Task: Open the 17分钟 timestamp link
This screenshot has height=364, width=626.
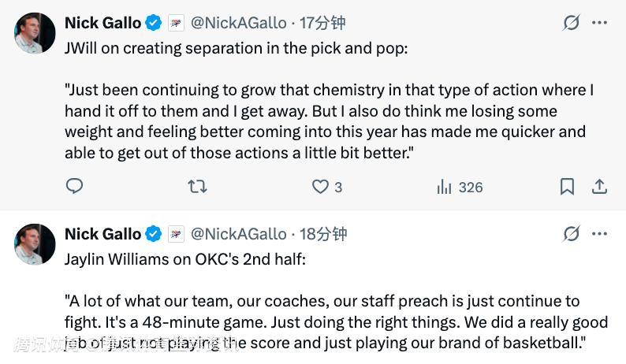Action: [x=322, y=24]
